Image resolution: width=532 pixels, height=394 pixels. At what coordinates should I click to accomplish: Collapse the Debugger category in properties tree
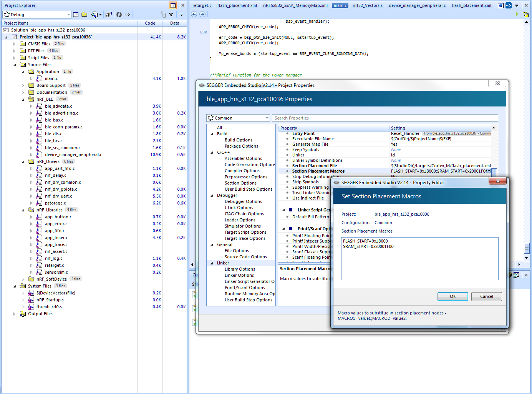coord(212,195)
